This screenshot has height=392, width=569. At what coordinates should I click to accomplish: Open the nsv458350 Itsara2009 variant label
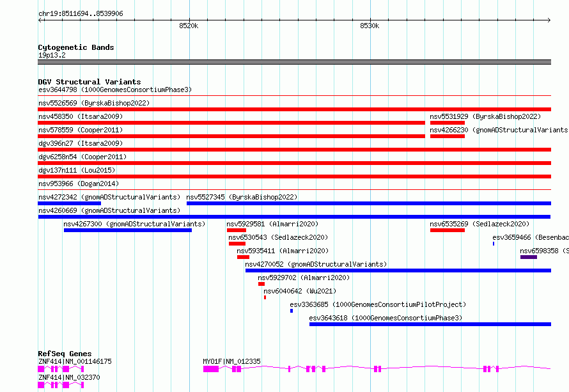(x=81, y=116)
